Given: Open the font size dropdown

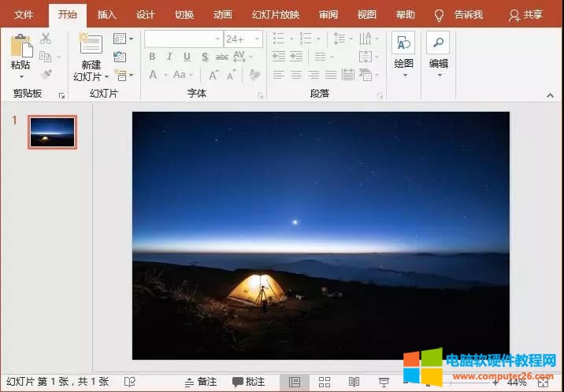Looking at the screenshot, I should (257, 39).
